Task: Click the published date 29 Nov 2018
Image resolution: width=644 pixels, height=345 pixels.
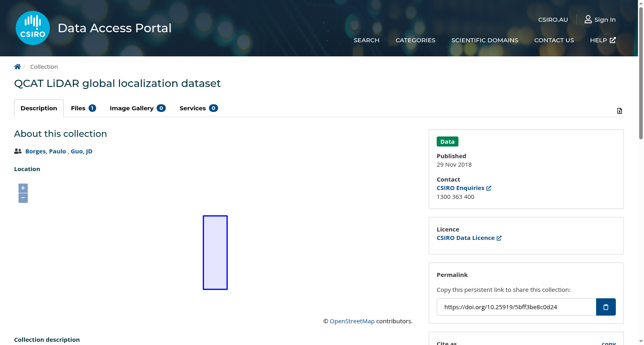Action: click(454, 165)
